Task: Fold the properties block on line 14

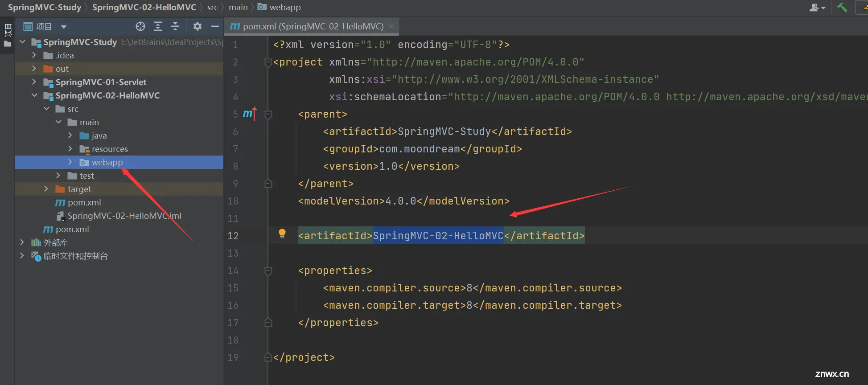Action: 268,271
